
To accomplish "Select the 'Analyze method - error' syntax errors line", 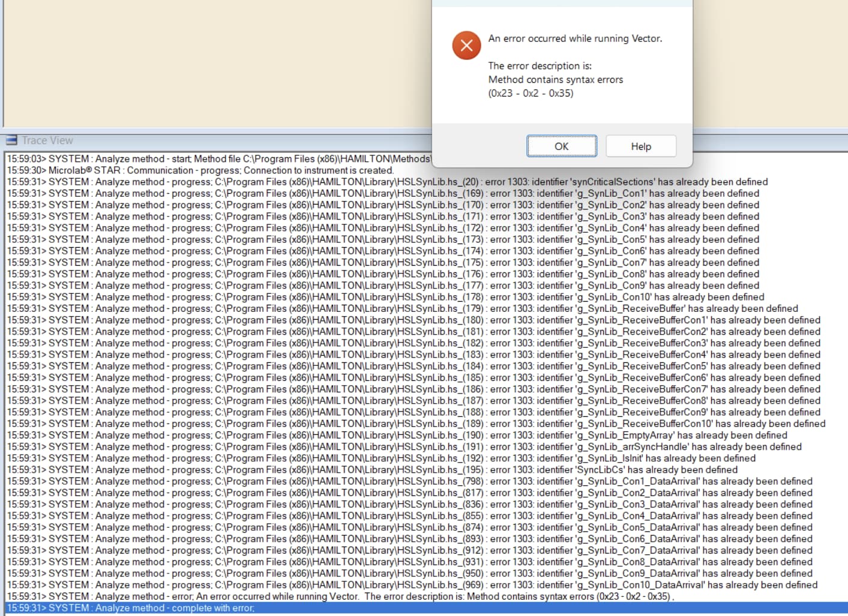I will [340, 596].
